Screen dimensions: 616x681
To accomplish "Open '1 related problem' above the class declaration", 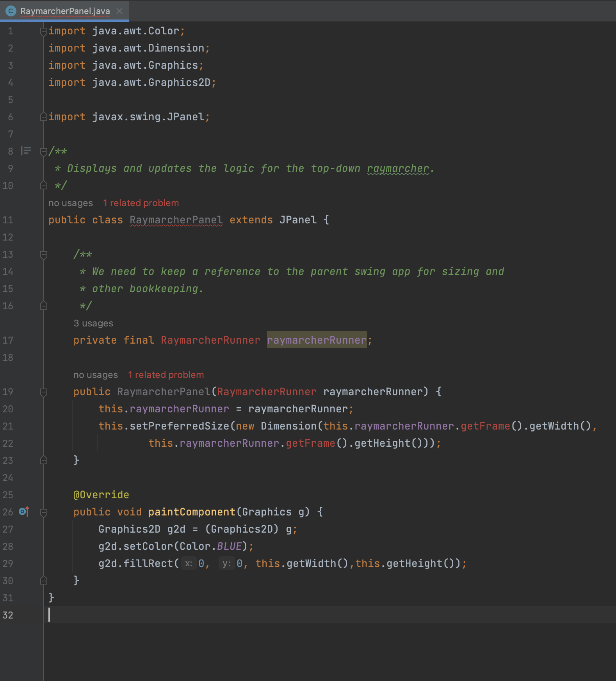I will point(141,203).
